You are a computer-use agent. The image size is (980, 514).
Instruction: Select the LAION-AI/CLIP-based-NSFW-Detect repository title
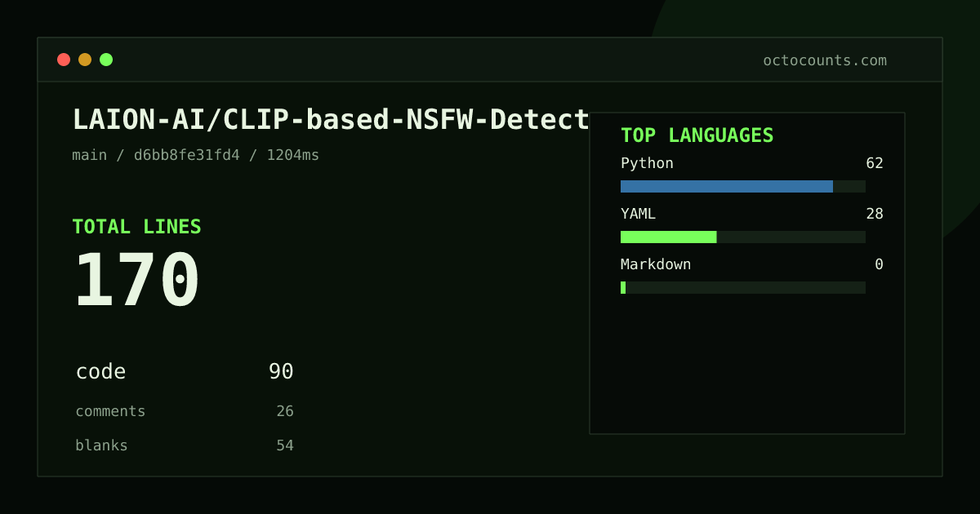(x=331, y=120)
